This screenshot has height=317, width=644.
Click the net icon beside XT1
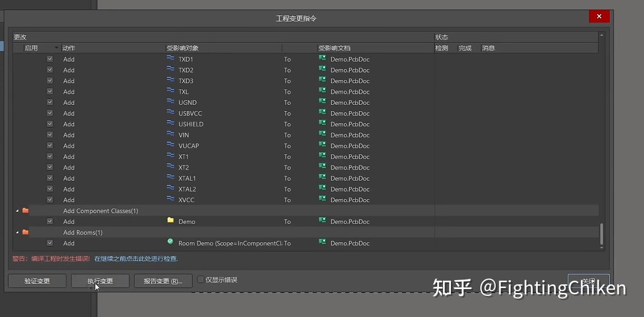[170, 155]
